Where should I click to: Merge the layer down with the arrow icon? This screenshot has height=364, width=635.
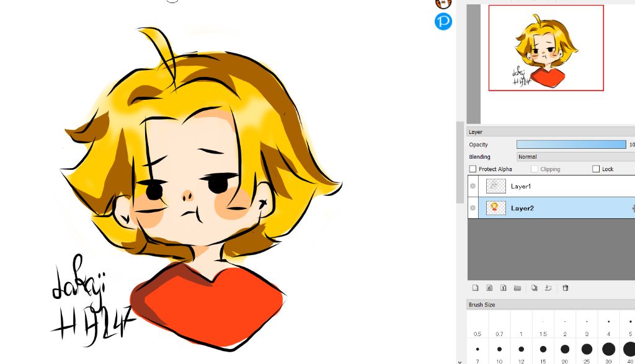pyautogui.click(x=548, y=288)
